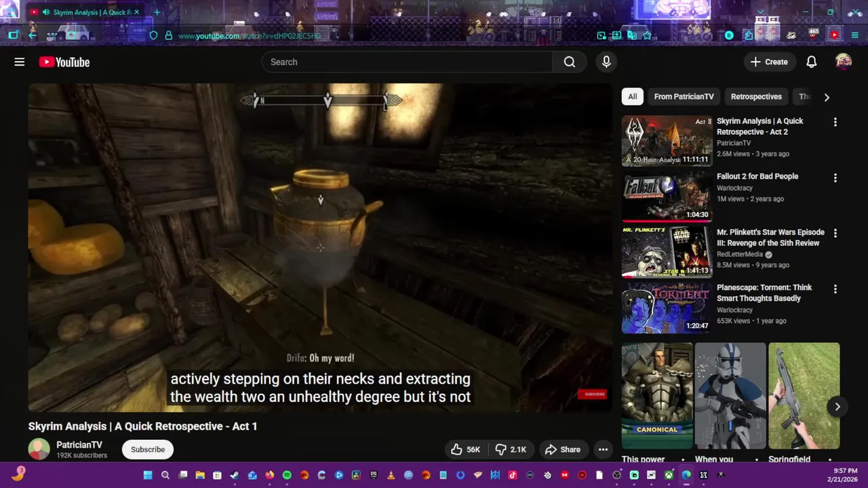
Task: Subscribe to PatricianTV
Action: click(x=148, y=449)
